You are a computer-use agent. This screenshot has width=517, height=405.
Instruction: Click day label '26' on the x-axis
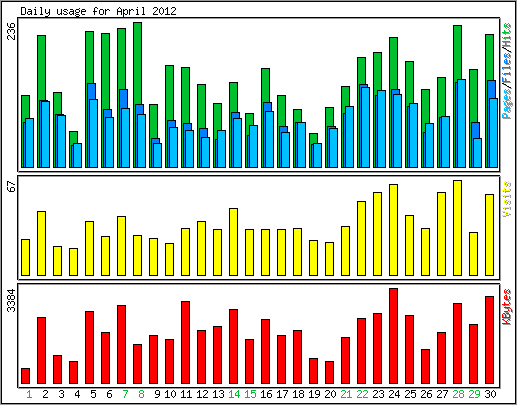426,395
